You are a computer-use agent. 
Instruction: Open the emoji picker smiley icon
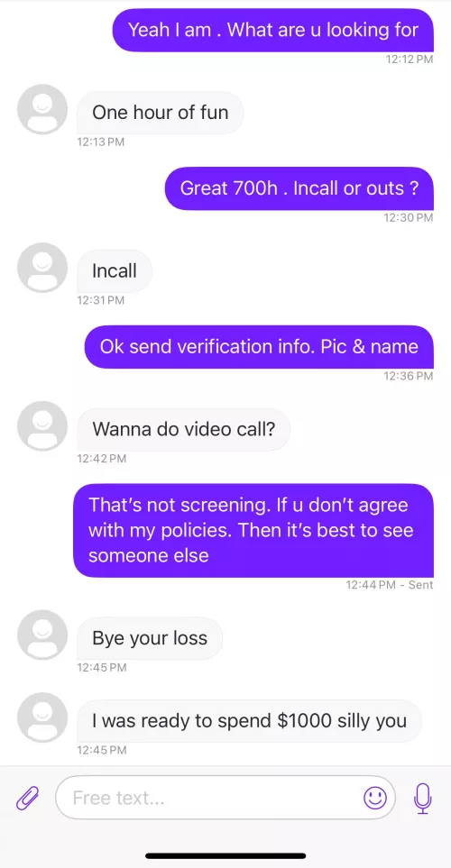tap(375, 797)
